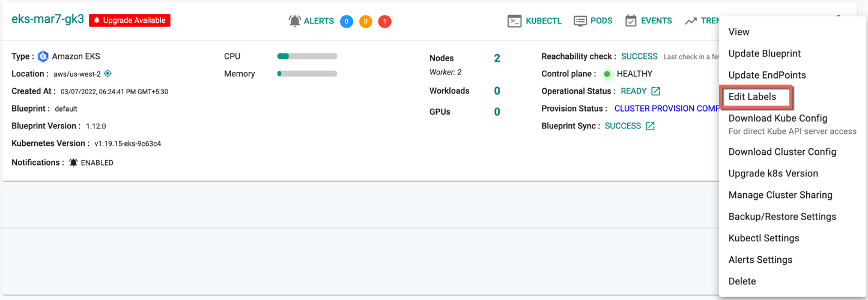Click the notifications bell icon next to ENABLED
Screen dimensions: 868x300
[x=73, y=163]
